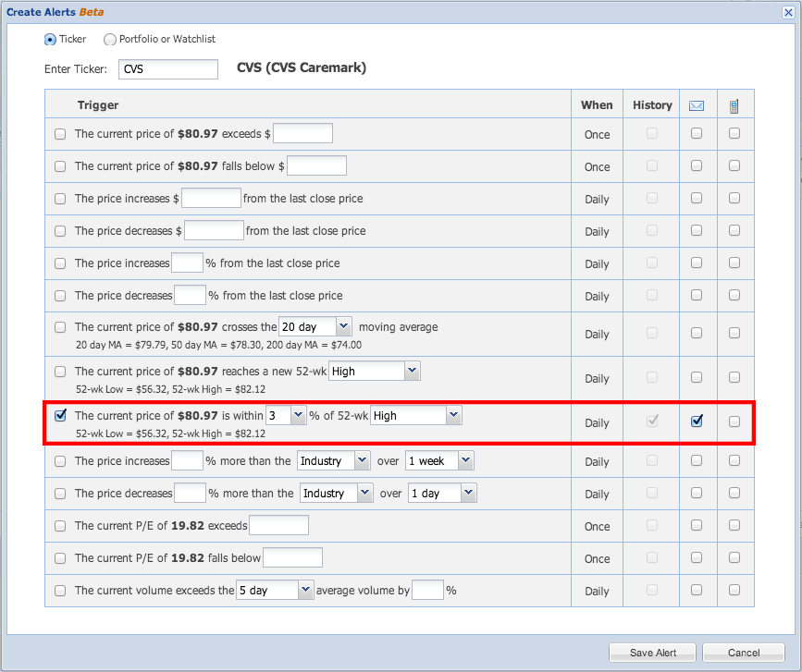Click the When column header
The image size is (802, 672).
pos(597,105)
